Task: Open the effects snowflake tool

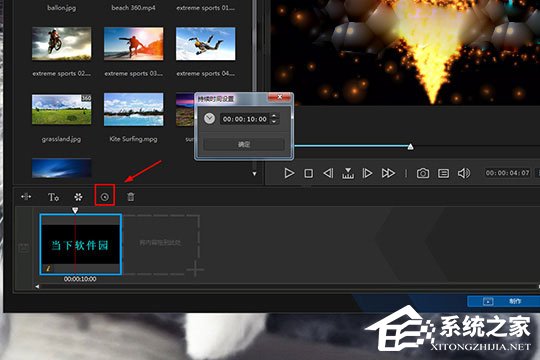Action: click(x=79, y=197)
